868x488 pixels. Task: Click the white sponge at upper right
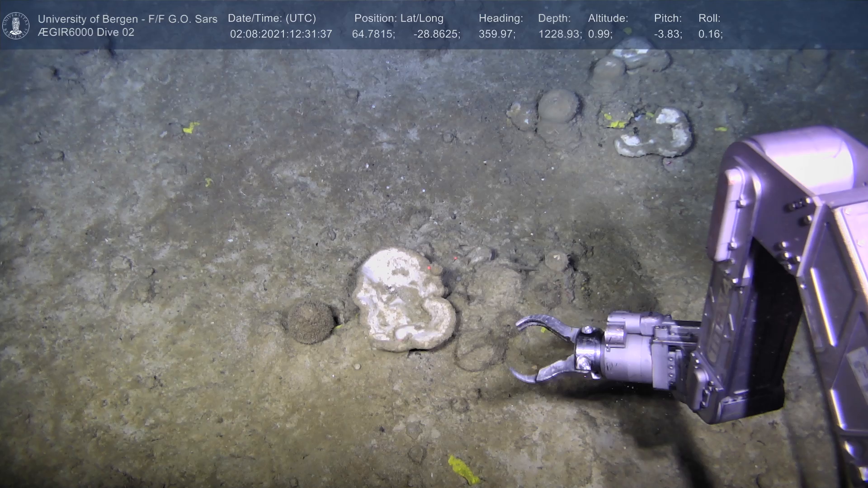(656, 133)
